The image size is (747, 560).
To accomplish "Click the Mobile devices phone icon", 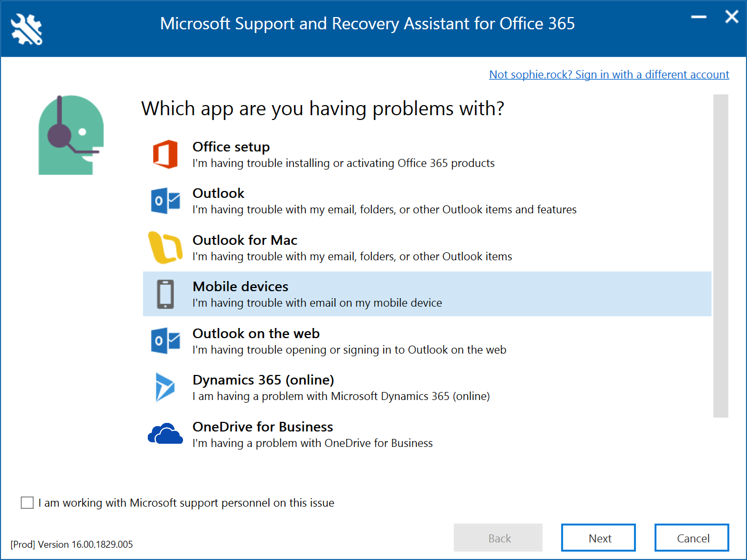I will click(x=165, y=294).
